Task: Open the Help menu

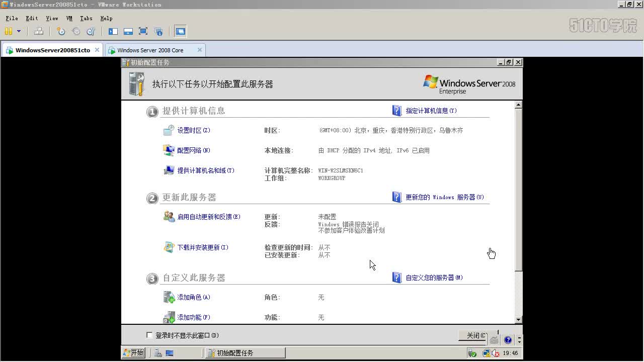Action: [x=106, y=18]
